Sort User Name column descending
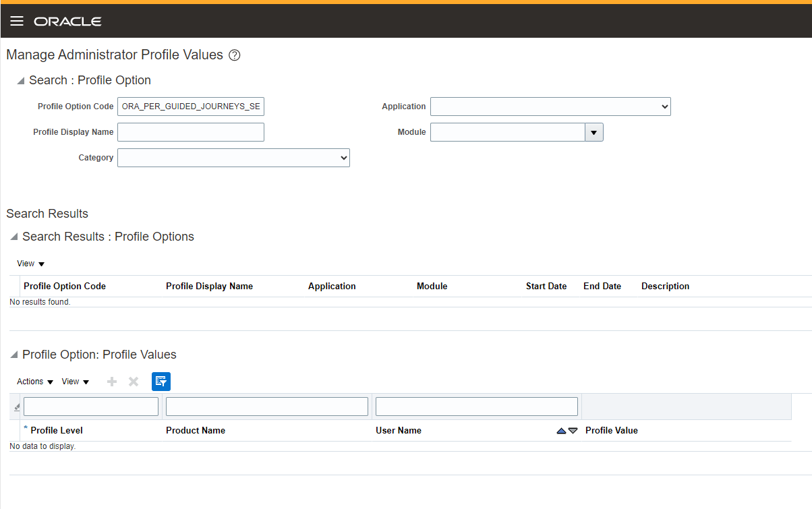812x509 pixels. (572, 430)
